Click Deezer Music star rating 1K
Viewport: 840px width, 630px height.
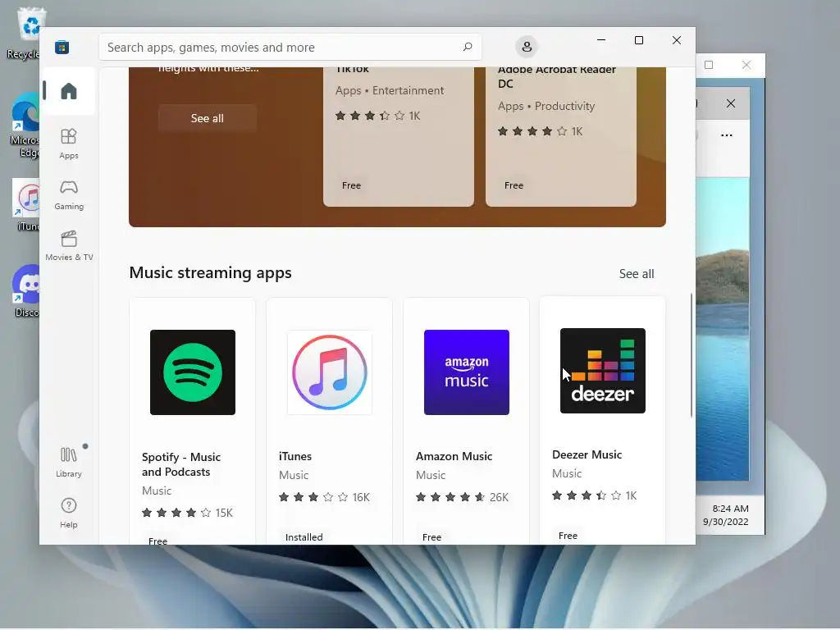pos(594,495)
